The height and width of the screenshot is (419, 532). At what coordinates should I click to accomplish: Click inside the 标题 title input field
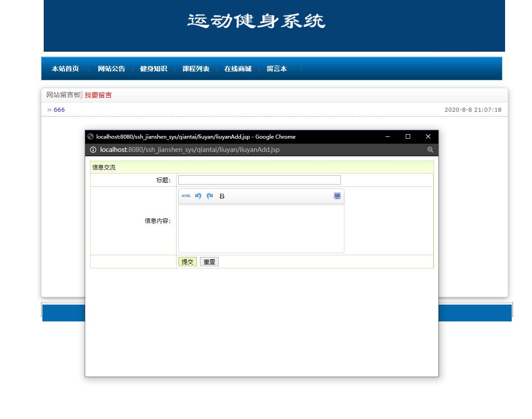coord(259,180)
